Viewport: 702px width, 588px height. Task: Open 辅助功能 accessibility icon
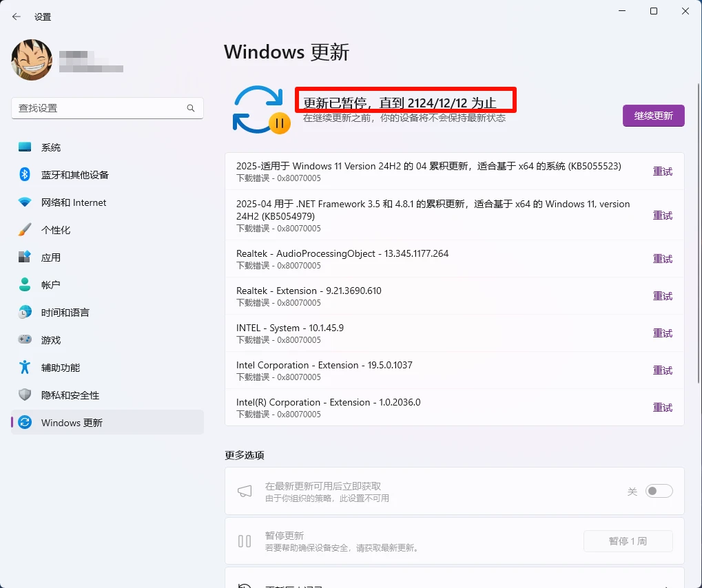pos(25,367)
